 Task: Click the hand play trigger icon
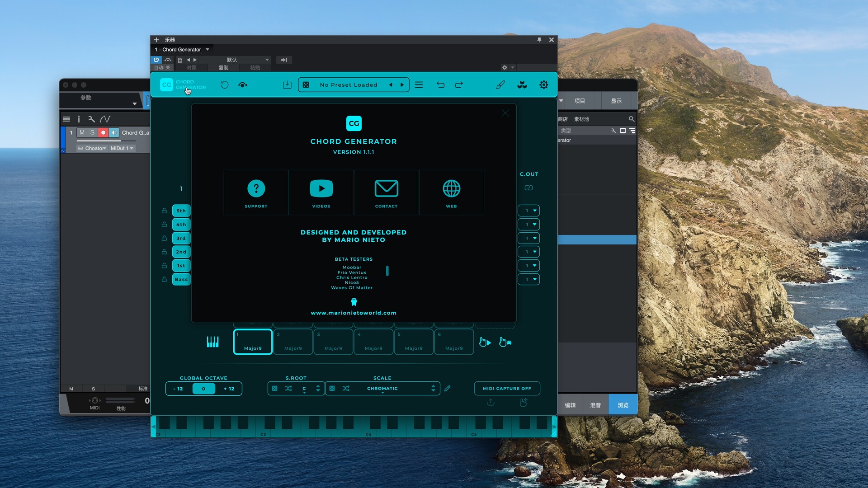click(485, 342)
